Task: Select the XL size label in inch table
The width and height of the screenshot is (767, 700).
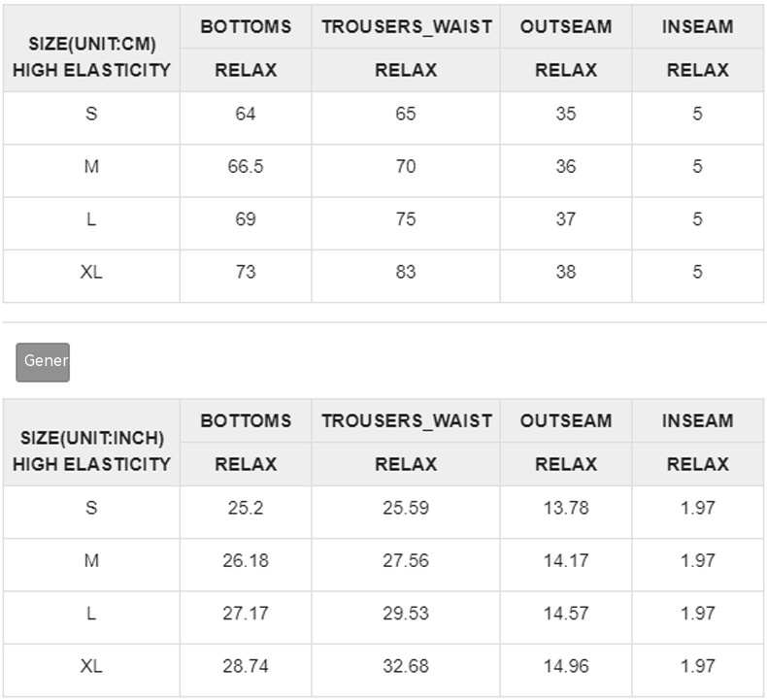Action: [91, 666]
